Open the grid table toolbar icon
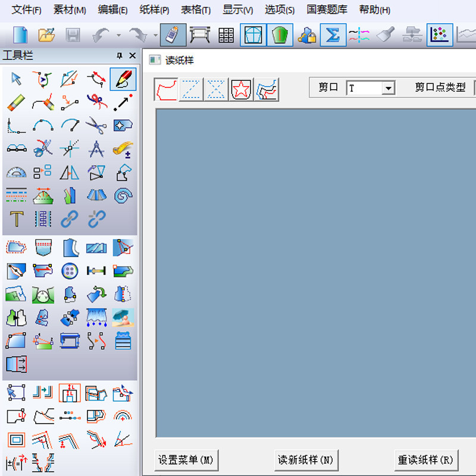The image size is (476, 476). (226, 35)
